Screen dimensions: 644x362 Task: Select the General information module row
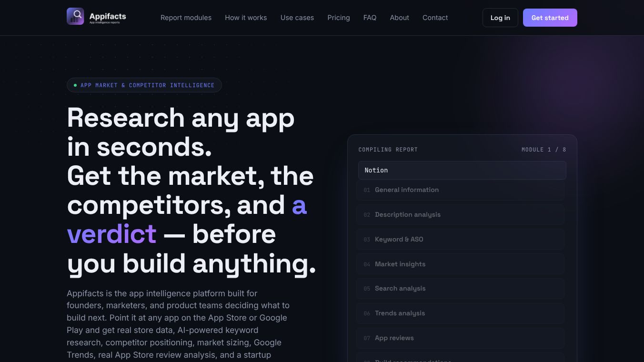(460, 190)
